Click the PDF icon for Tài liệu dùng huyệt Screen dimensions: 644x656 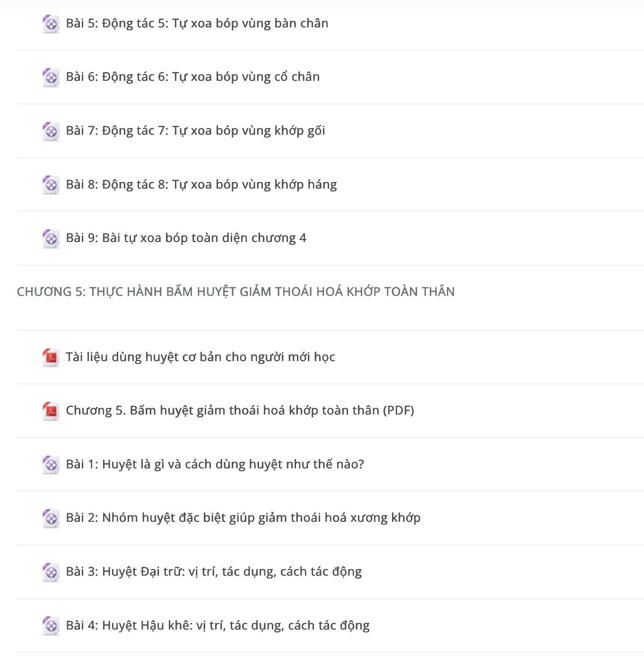tap(51, 357)
